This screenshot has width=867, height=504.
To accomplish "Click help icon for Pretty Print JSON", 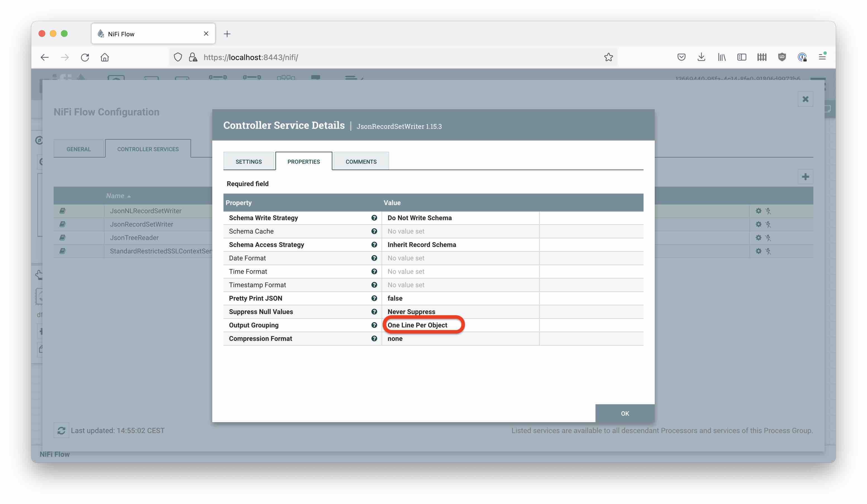I will (x=374, y=298).
